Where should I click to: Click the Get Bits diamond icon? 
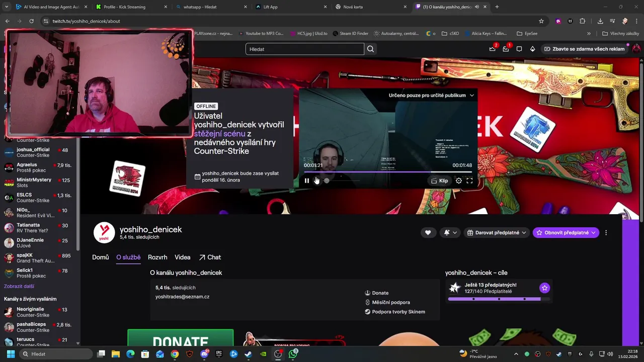pyautogui.click(x=532, y=49)
